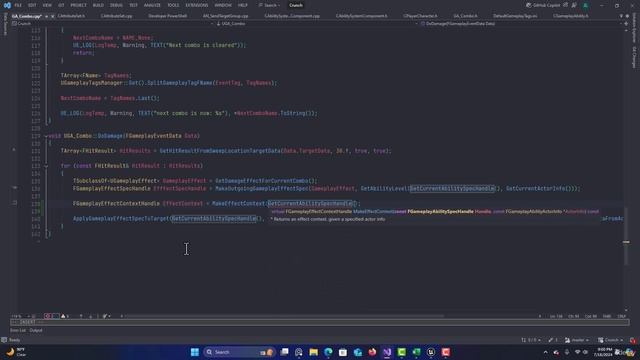Image resolution: width=640 pixels, height=360 pixels.
Task: Open the master branch dropdown
Action: tap(577, 340)
